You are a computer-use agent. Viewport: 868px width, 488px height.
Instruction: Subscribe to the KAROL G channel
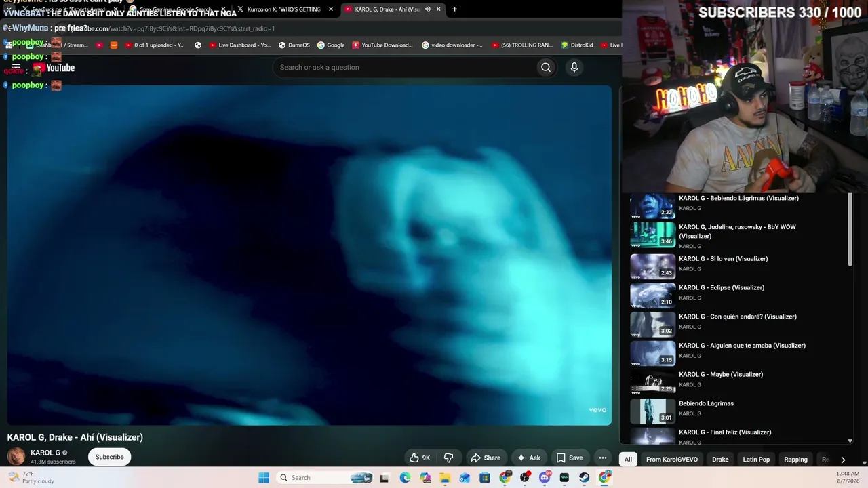tap(109, 457)
